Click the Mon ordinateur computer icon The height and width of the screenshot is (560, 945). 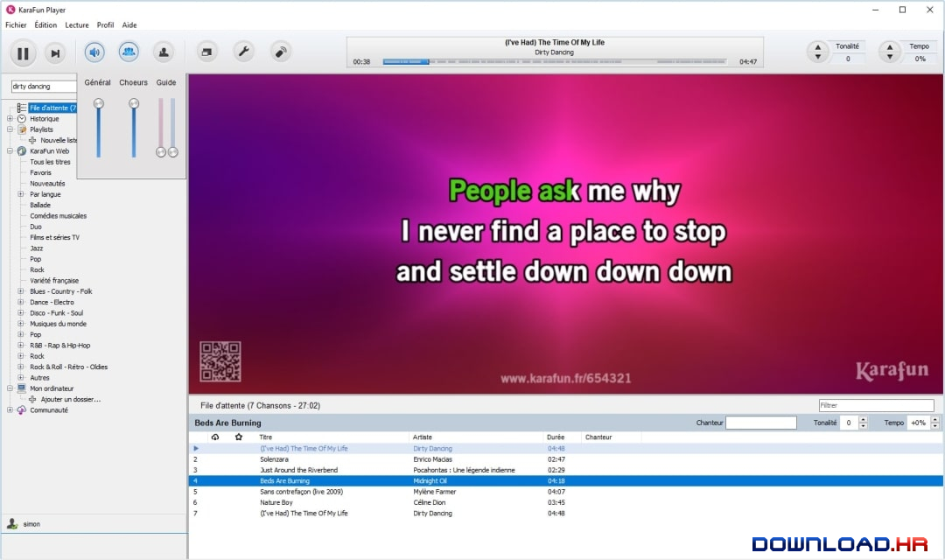pyautogui.click(x=22, y=388)
